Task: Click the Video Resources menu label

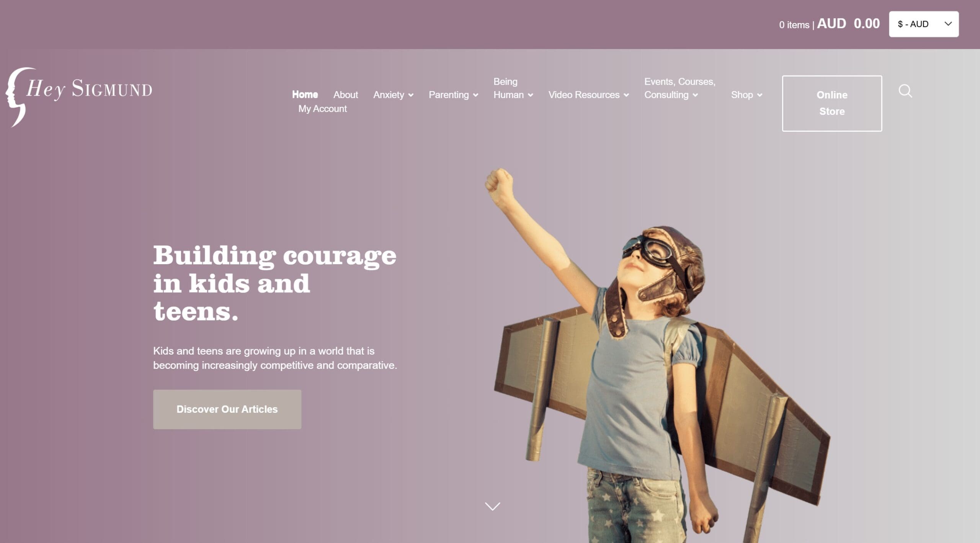Action: tap(584, 95)
